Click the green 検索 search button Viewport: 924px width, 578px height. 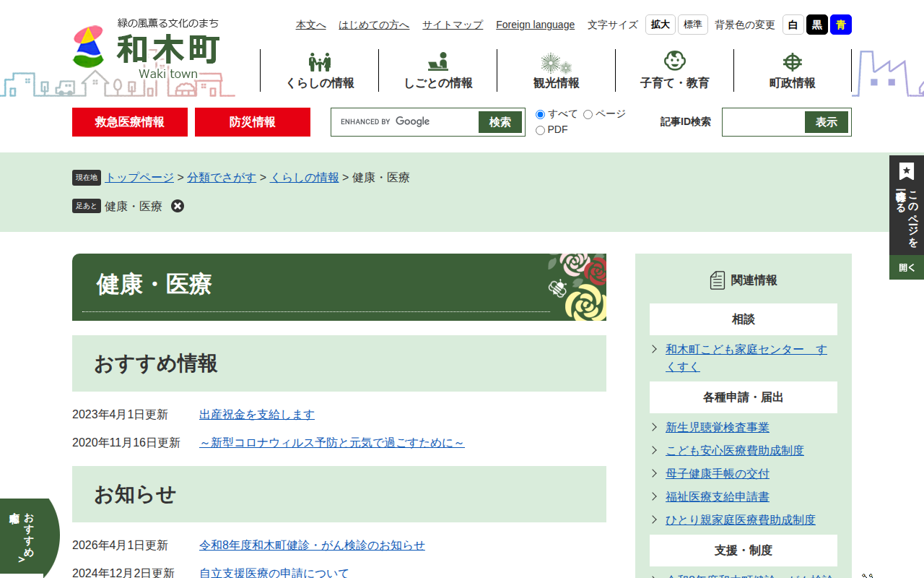coord(500,122)
